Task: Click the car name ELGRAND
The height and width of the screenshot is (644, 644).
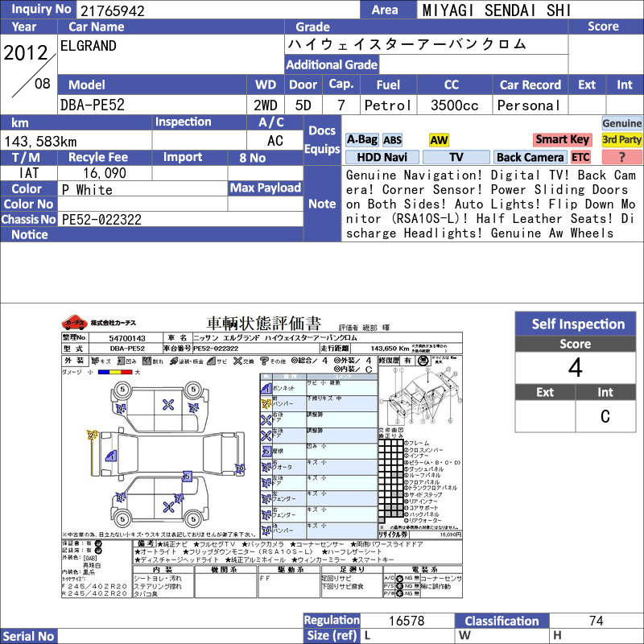Action: (89, 46)
